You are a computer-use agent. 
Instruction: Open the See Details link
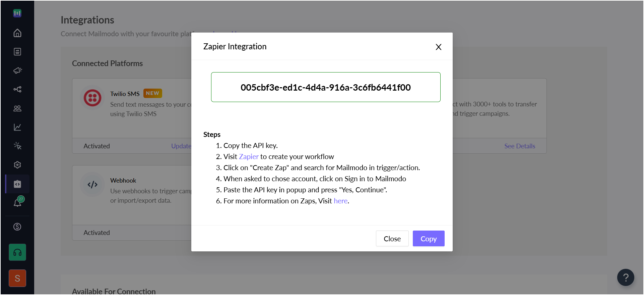(520, 146)
